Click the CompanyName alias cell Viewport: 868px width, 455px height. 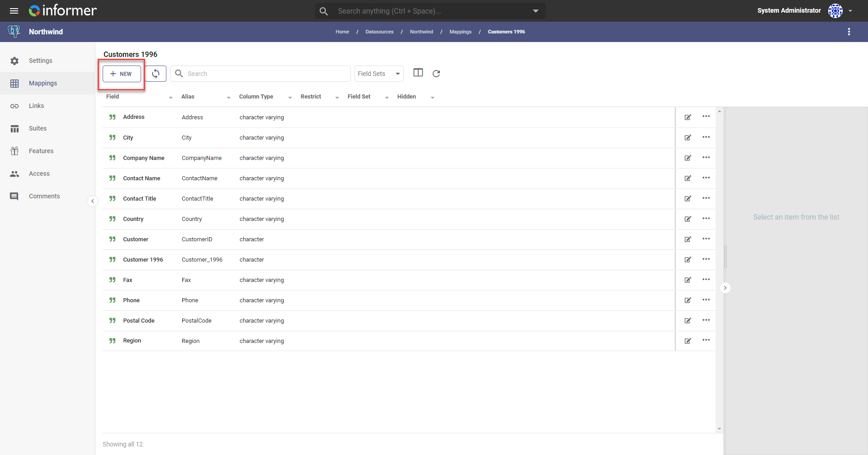(202, 158)
